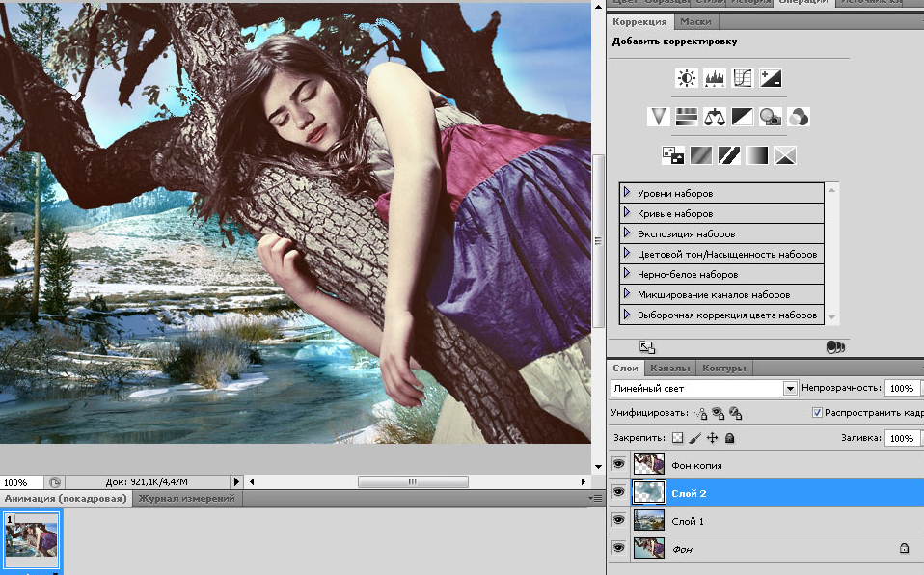The image size is (924, 575).
Task: Add a Curves adjustment layer
Action: (x=743, y=78)
